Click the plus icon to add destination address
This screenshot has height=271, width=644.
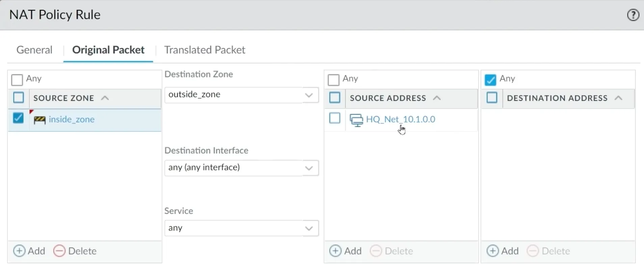[492, 251]
